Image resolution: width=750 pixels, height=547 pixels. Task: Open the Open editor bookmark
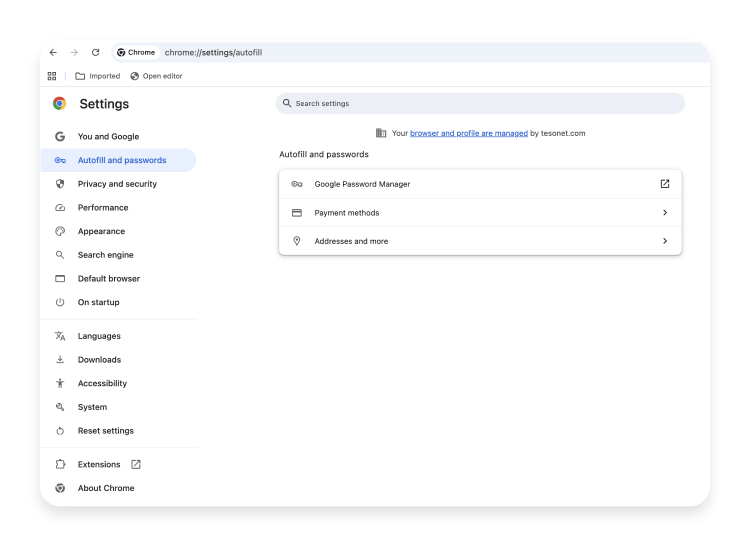[156, 76]
